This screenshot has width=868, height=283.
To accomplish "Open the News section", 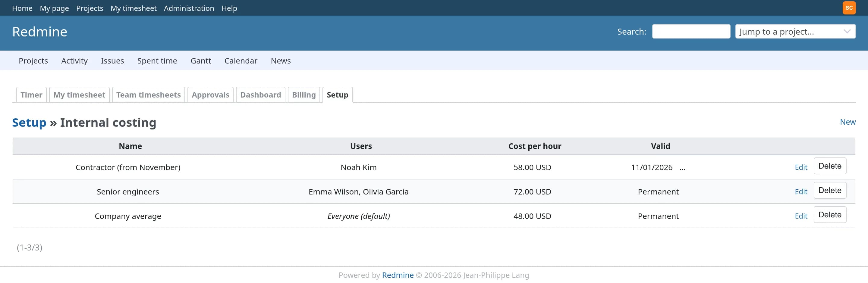I will point(281,61).
